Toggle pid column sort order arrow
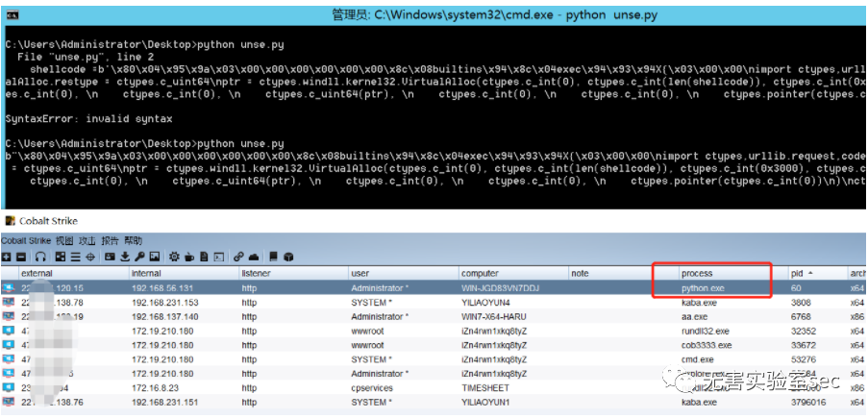Screen dimensions: 868x419 811,274
